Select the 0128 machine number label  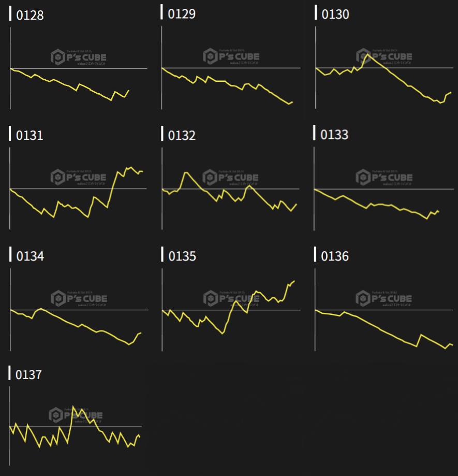click(x=30, y=15)
